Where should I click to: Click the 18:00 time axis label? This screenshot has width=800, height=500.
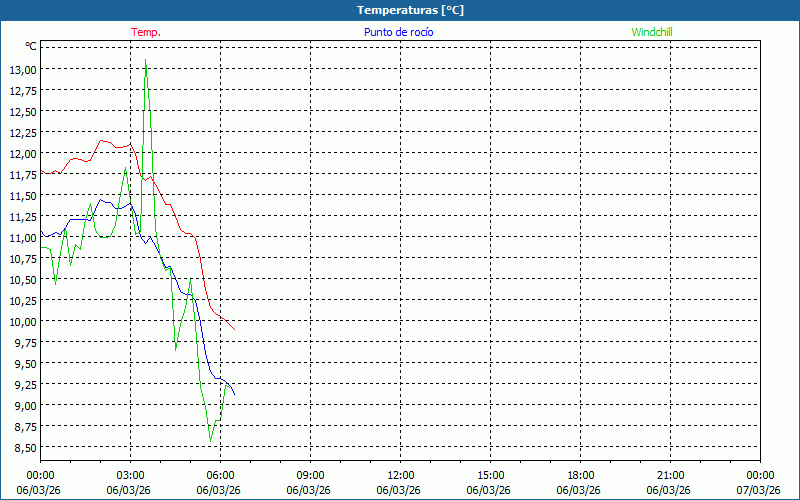580,475
